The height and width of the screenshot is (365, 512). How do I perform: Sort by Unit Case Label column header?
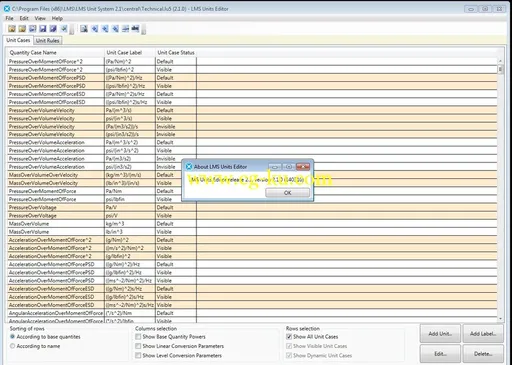[130, 53]
